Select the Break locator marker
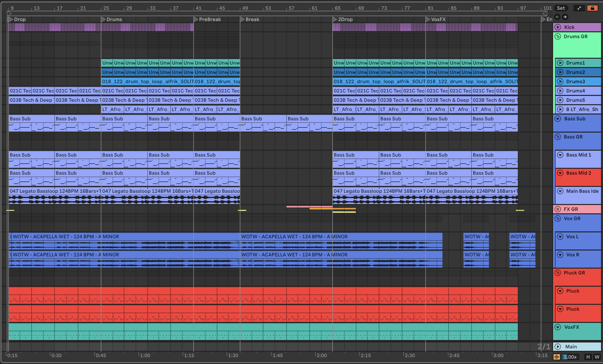The width and height of the screenshot is (603, 364). [x=242, y=19]
